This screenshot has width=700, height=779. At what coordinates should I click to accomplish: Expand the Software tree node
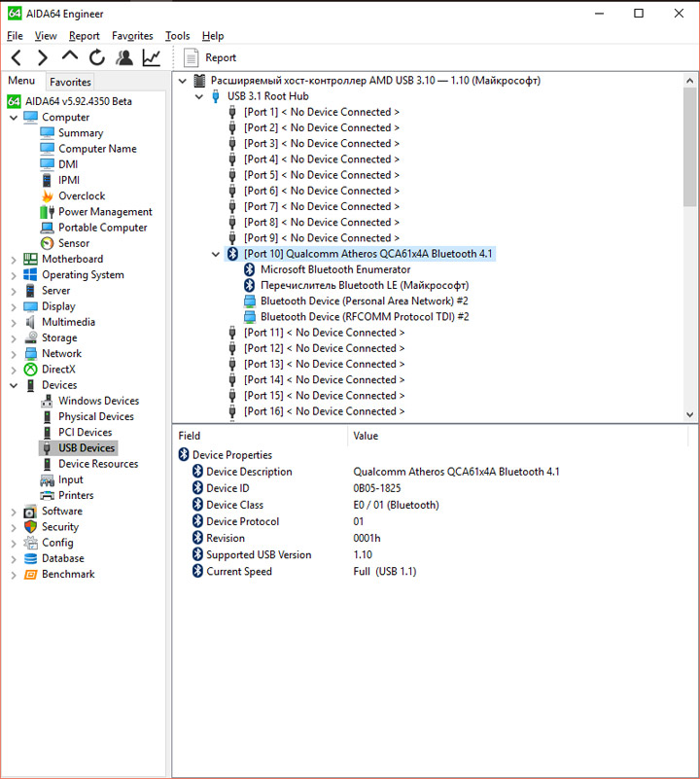[14, 512]
